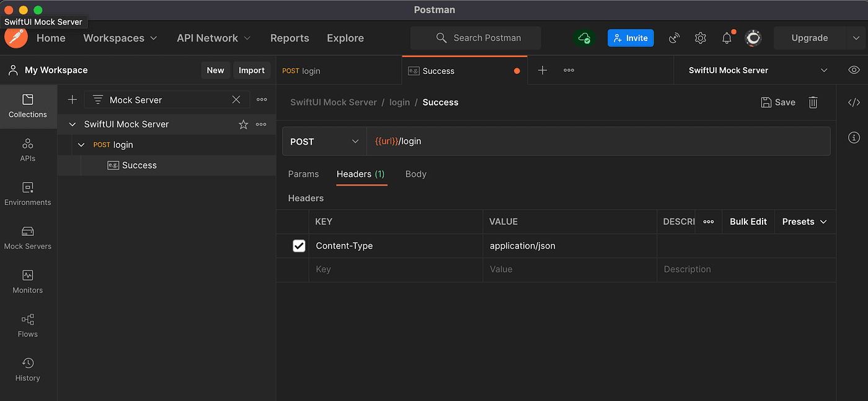Open the settings gear icon
Screen dimensions: 868x401
701,38
